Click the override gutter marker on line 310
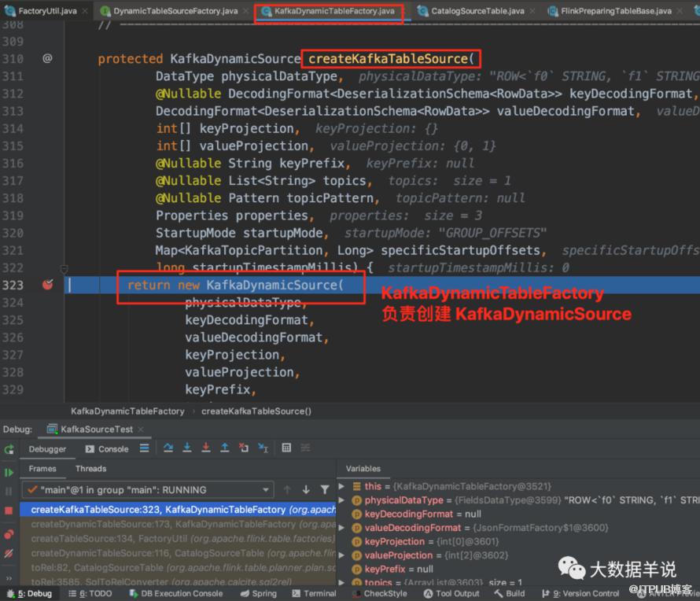Screen dimensions: 700x601 pyautogui.click(x=47, y=58)
